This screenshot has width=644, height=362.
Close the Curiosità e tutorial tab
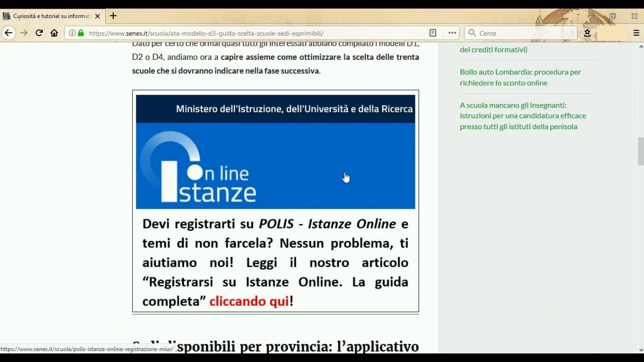(98, 16)
